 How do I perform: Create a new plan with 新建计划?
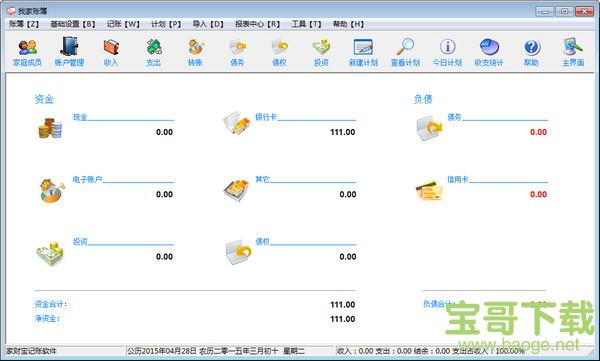(x=363, y=52)
